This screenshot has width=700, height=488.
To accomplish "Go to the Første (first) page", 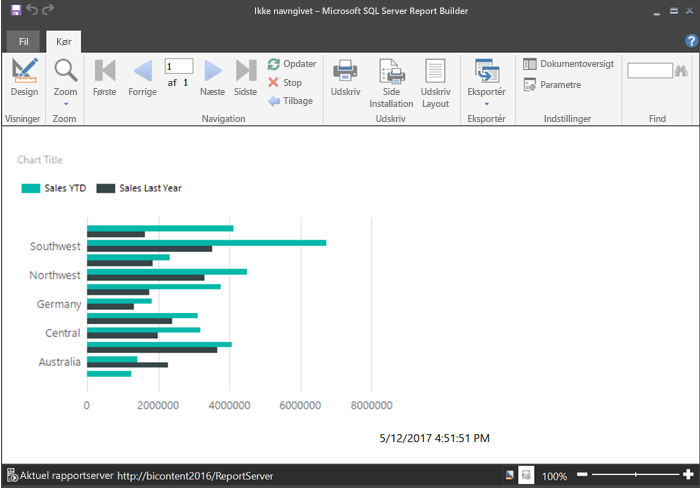I will tap(104, 77).
